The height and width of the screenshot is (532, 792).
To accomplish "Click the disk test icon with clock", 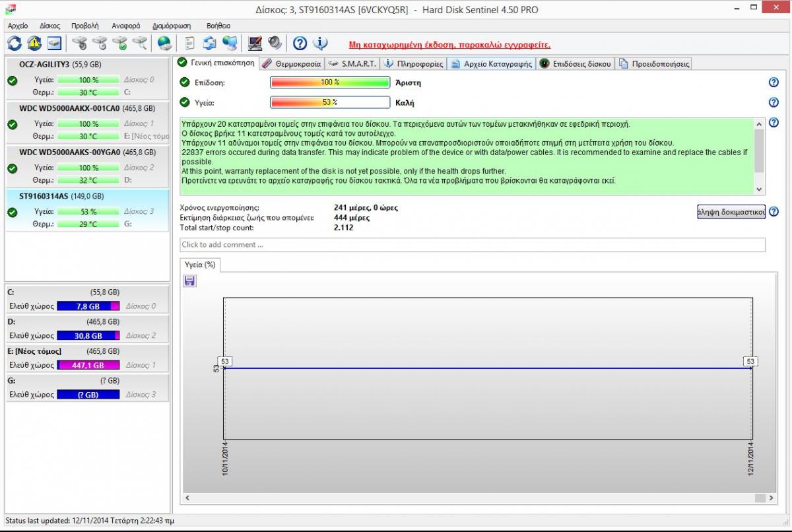I will point(100,44).
